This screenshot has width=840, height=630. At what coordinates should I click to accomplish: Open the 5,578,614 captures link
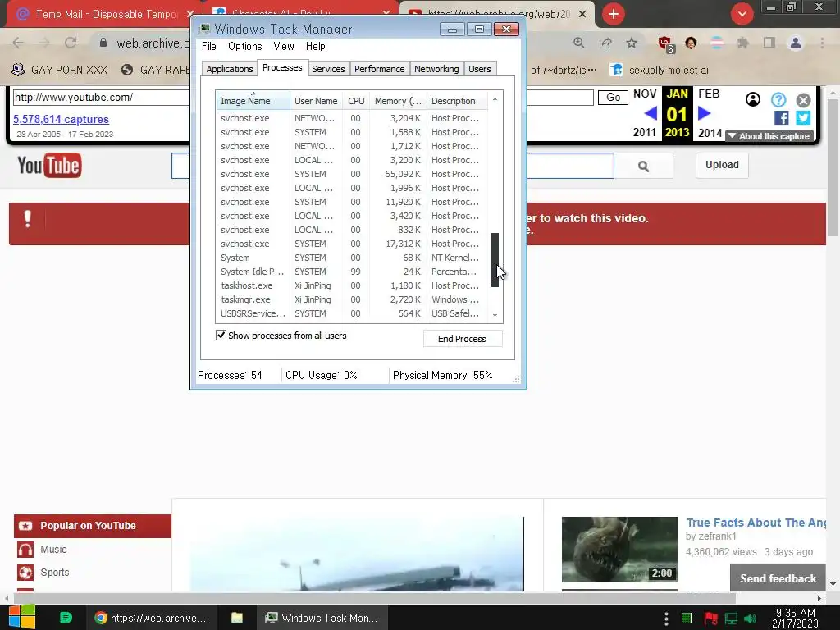pos(61,120)
